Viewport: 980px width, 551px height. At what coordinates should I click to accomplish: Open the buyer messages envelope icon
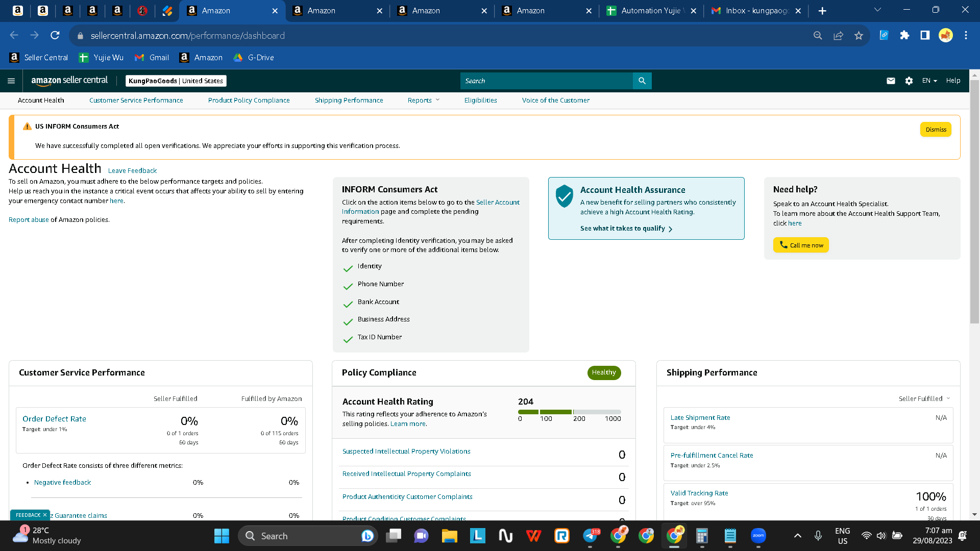(891, 81)
